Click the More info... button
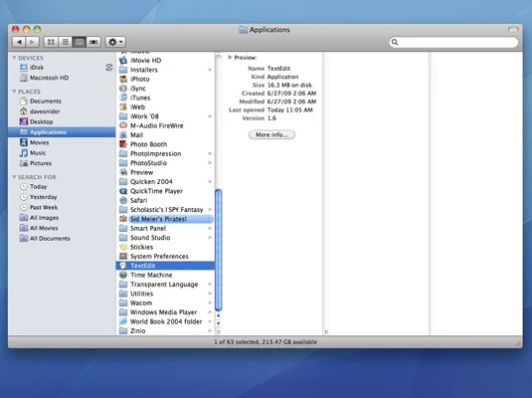This screenshot has height=398, width=532. (271, 134)
